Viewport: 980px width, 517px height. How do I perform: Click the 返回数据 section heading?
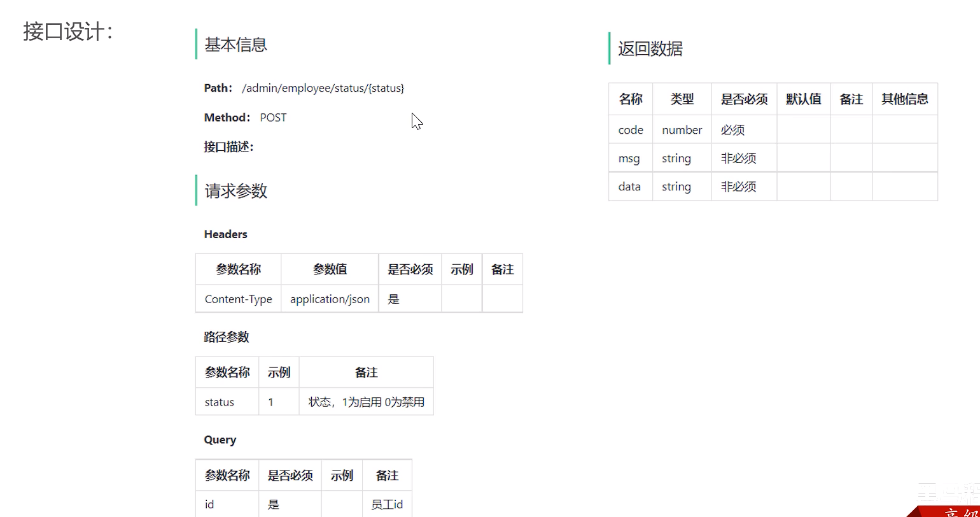(x=650, y=49)
